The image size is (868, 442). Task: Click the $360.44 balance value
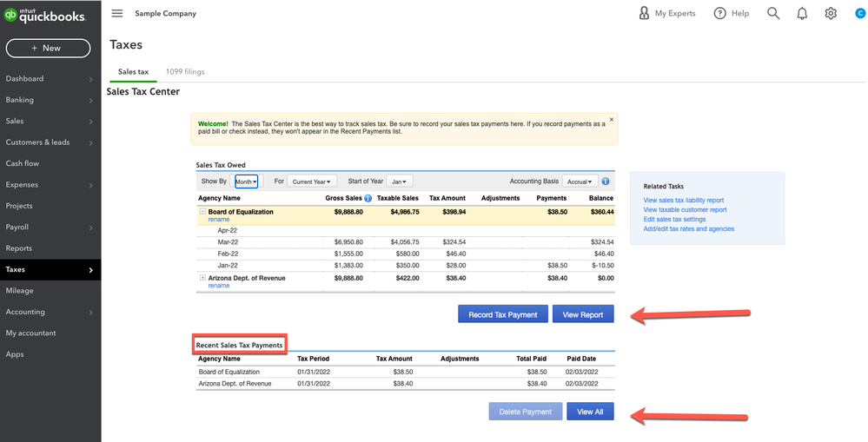click(x=602, y=212)
